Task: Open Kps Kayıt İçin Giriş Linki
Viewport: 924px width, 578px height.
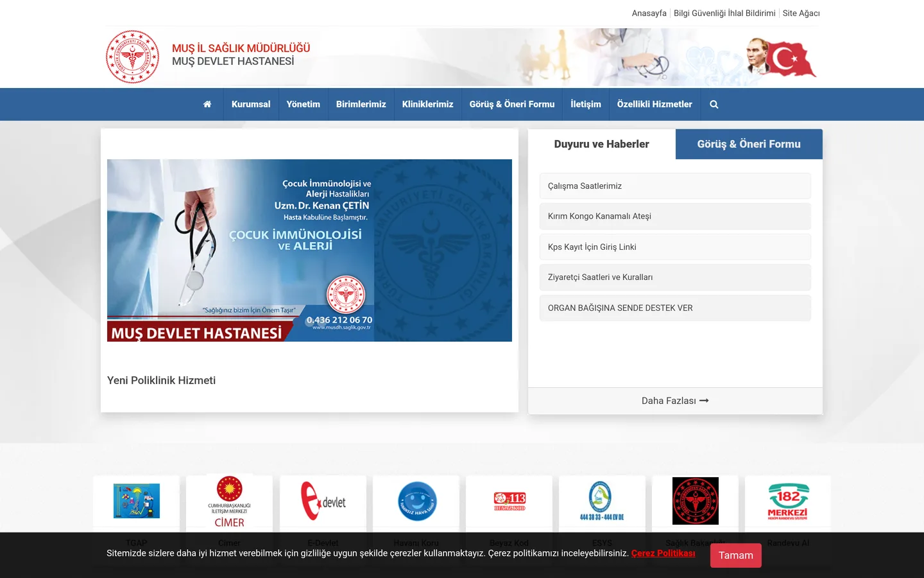Action: click(675, 247)
